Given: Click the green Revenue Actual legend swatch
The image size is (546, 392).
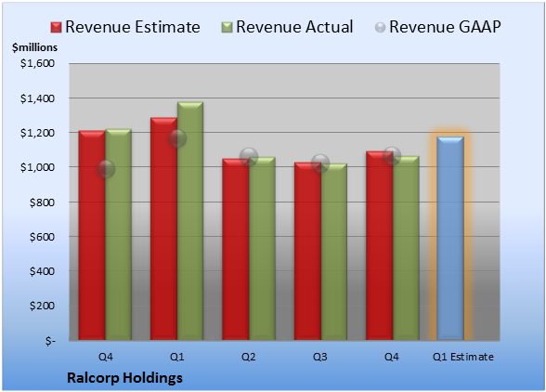Looking at the screenshot, I should click(x=227, y=28).
